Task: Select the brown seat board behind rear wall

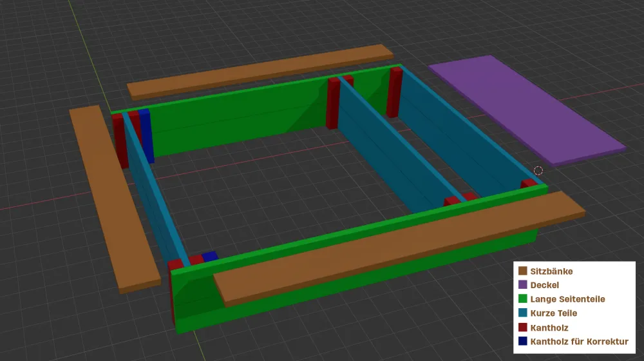Action: (x=260, y=72)
